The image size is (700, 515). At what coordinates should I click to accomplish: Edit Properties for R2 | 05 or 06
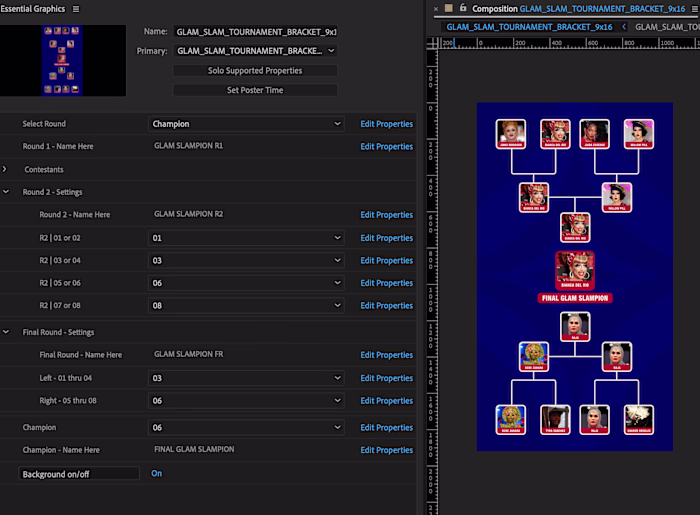(x=387, y=283)
